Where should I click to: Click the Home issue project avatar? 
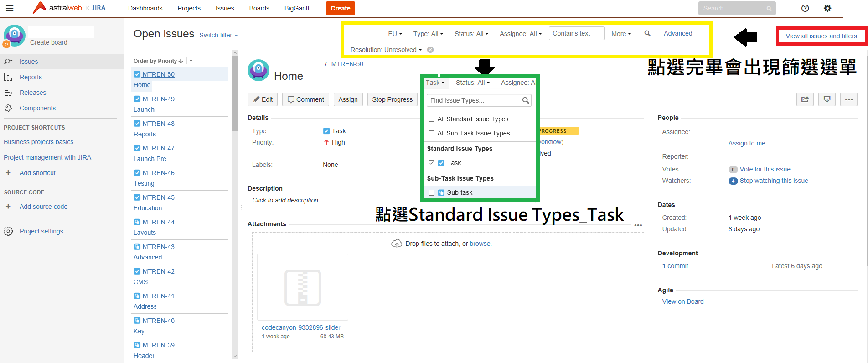[258, 70]
